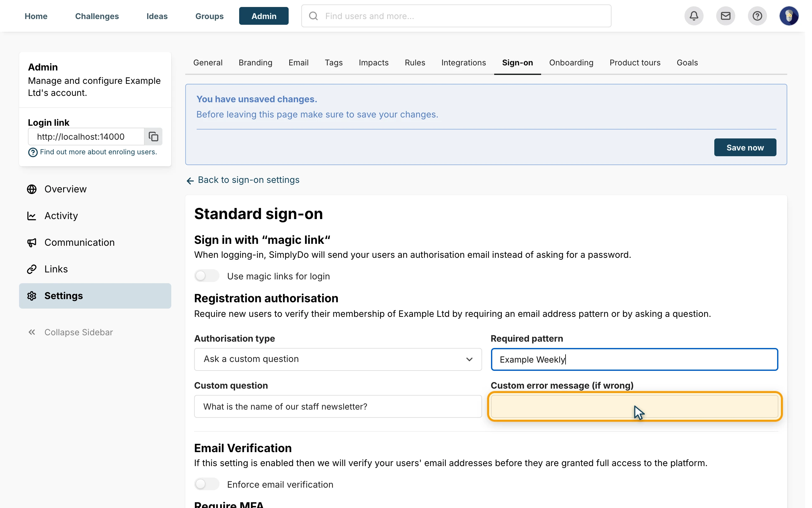Open the user avatar menu
Viewport: 812px width, 508px height.
coord(789,16)
